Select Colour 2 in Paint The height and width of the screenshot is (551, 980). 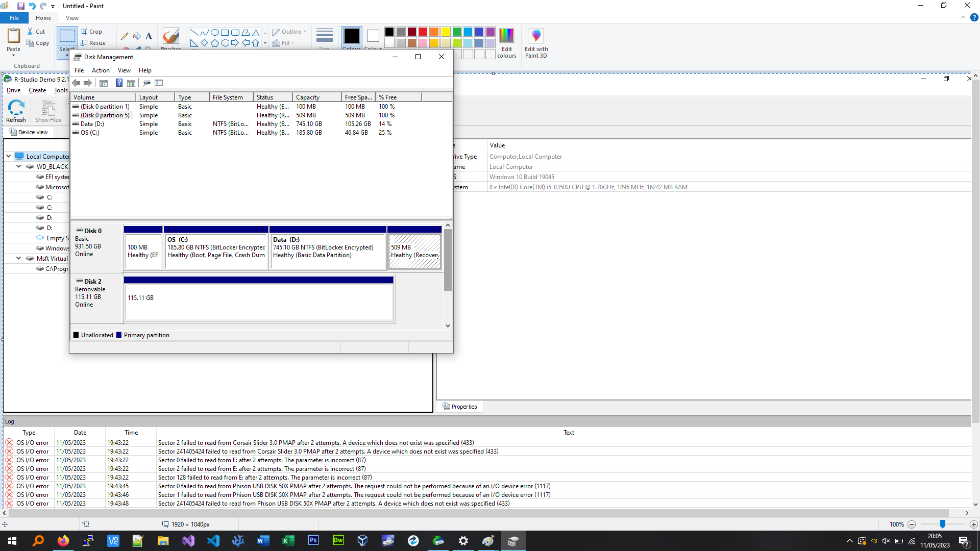[373, 38]
